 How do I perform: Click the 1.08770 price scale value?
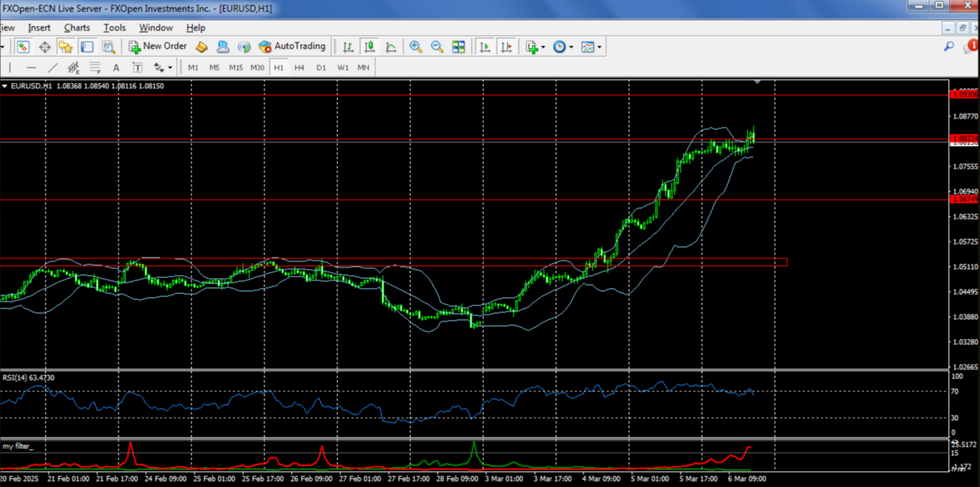(x=965, y=116)
